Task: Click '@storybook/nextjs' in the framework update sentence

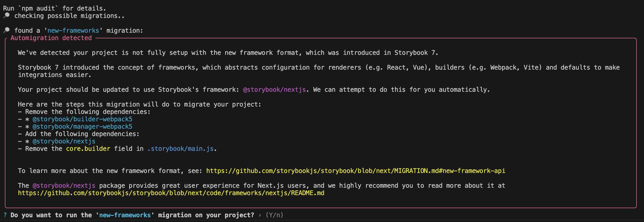Action: pos(274,90)
